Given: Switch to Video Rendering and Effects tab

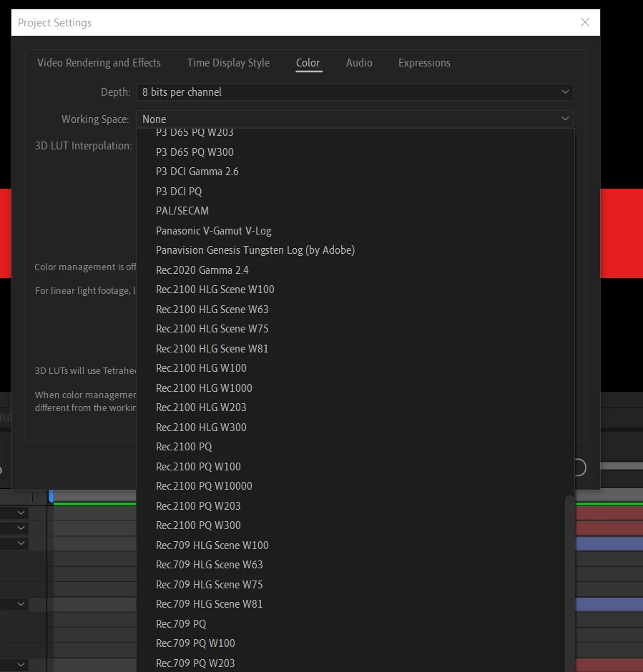Looking at the screenshot, I should click(99, 63).
